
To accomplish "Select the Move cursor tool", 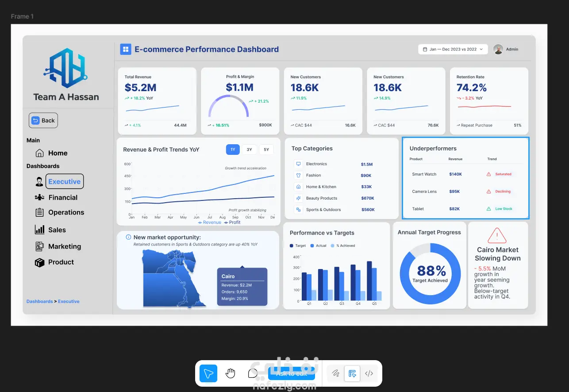I will [208, 373].
